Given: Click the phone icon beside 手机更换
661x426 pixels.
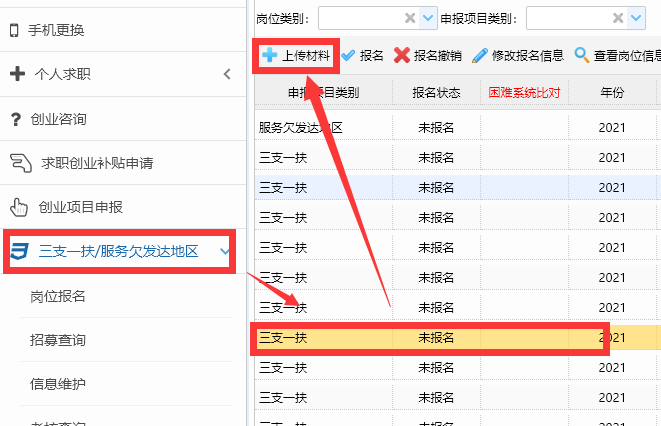Looking at the screenshot, I should pos(14,30).
